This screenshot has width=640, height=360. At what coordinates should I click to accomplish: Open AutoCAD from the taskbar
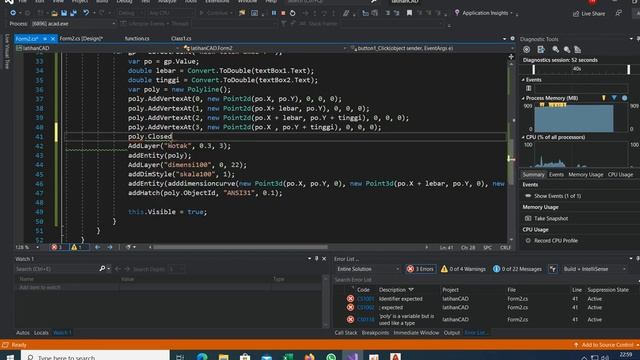(395, 357)
